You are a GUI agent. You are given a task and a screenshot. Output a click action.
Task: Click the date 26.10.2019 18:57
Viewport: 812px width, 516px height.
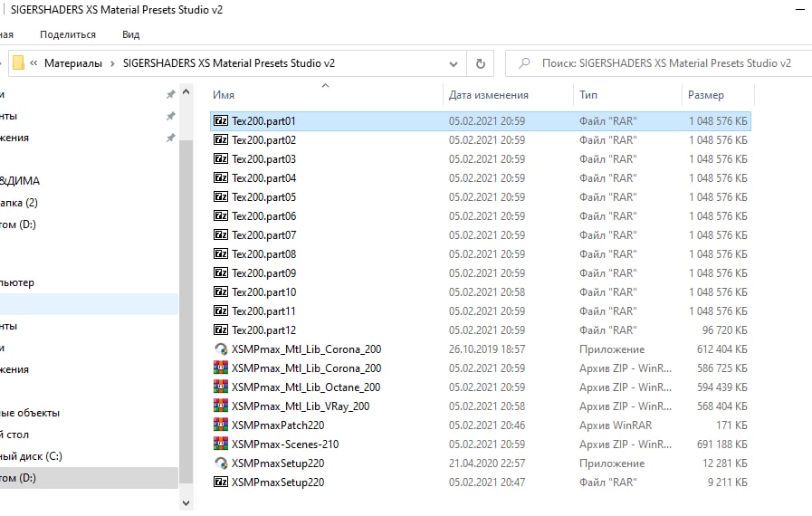tap(487, 349)
